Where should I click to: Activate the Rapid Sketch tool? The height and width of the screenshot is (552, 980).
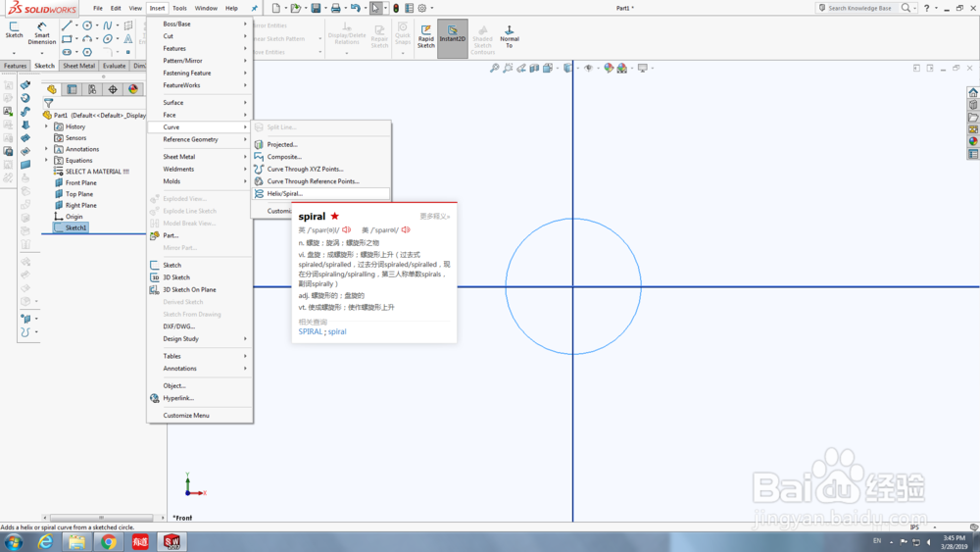(x=425, y=36)
